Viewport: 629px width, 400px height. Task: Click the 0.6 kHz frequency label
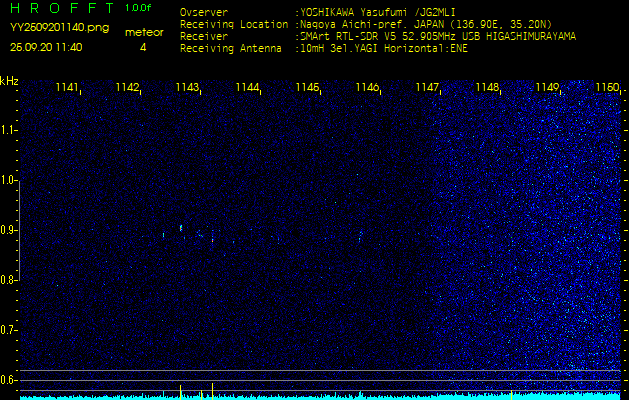click(x=7, y=380)
